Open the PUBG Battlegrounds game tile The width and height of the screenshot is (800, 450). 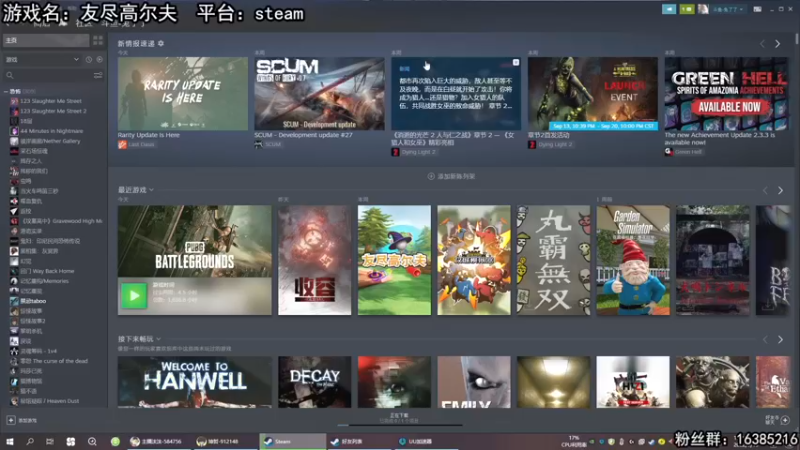click(x=194, y=242)
